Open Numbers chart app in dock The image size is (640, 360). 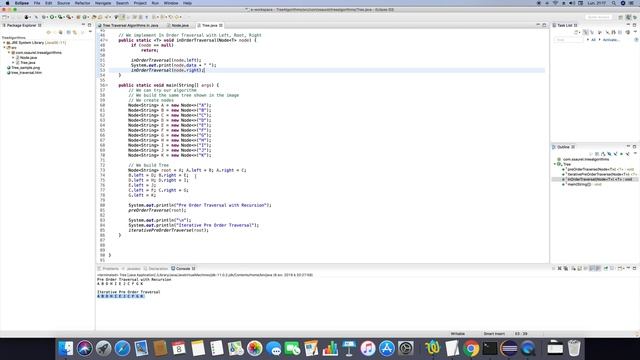(330, 349)
